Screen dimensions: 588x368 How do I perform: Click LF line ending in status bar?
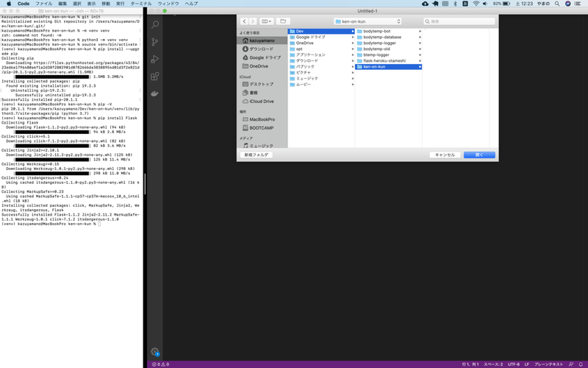click(527, 364)
